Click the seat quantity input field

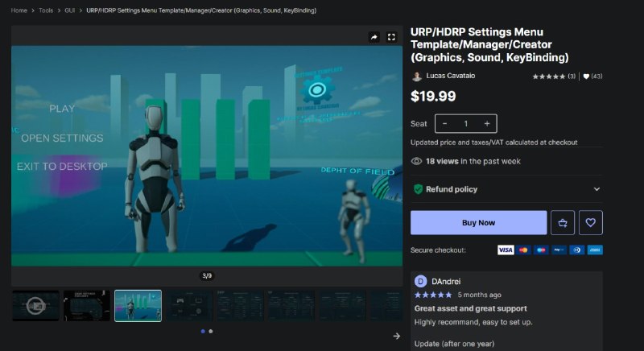[466, 123]
